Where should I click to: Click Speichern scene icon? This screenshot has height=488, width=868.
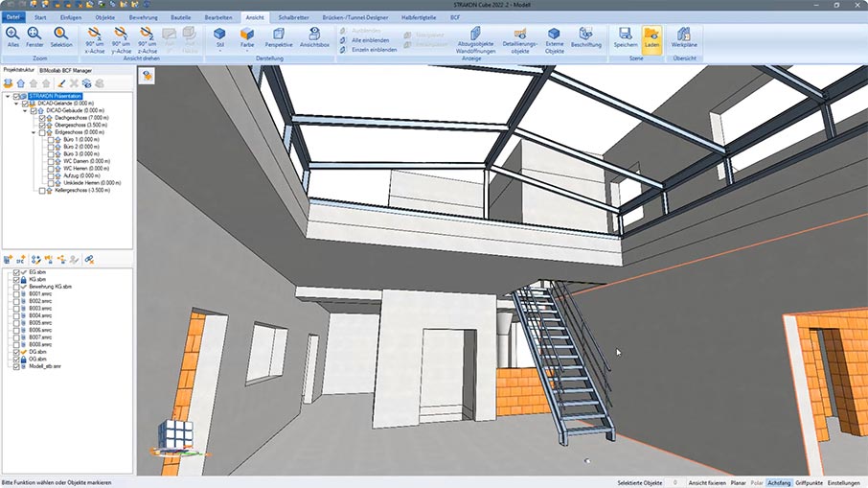tap(625, 37)
